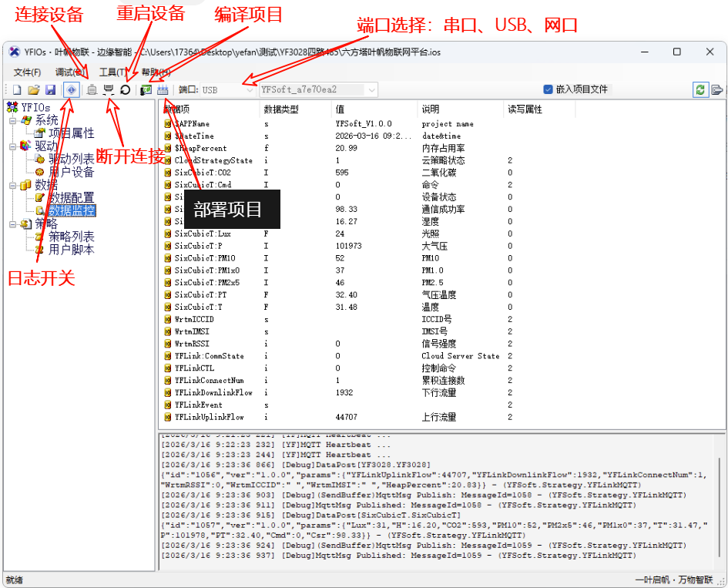Open 数据配置 from the sidebar
Screen dimensions: 728x588
click(x=72, y=197)
